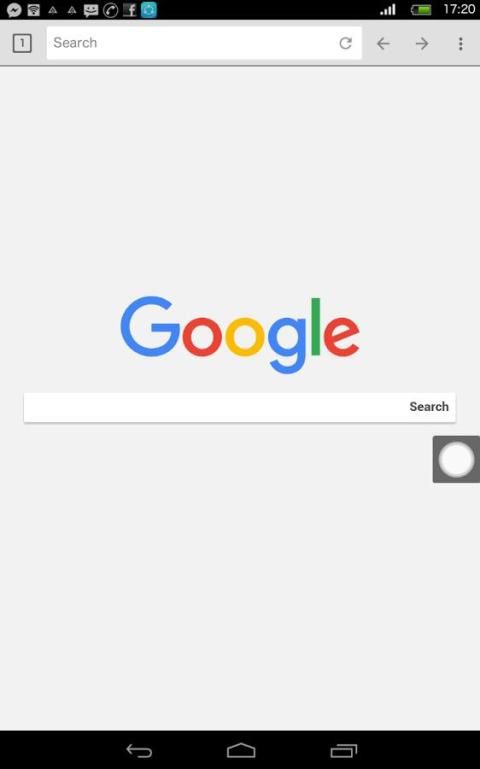Click the Search button beside the input

click(x=429, y=407)
